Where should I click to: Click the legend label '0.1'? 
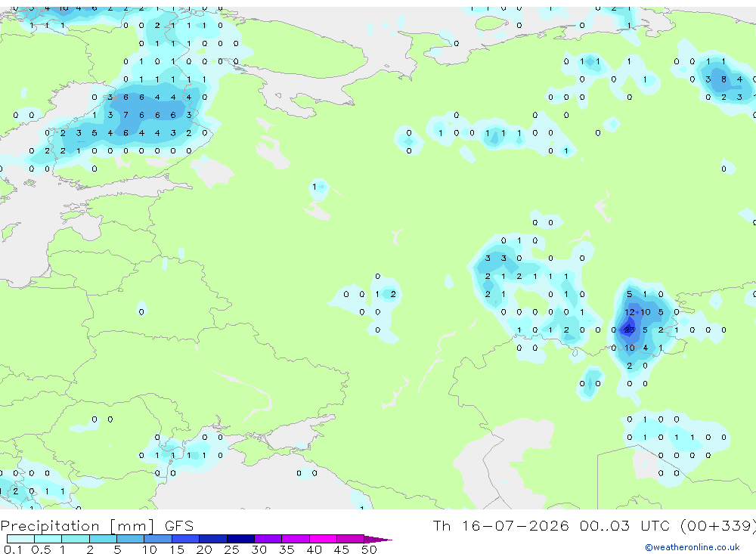click(13, 549)
